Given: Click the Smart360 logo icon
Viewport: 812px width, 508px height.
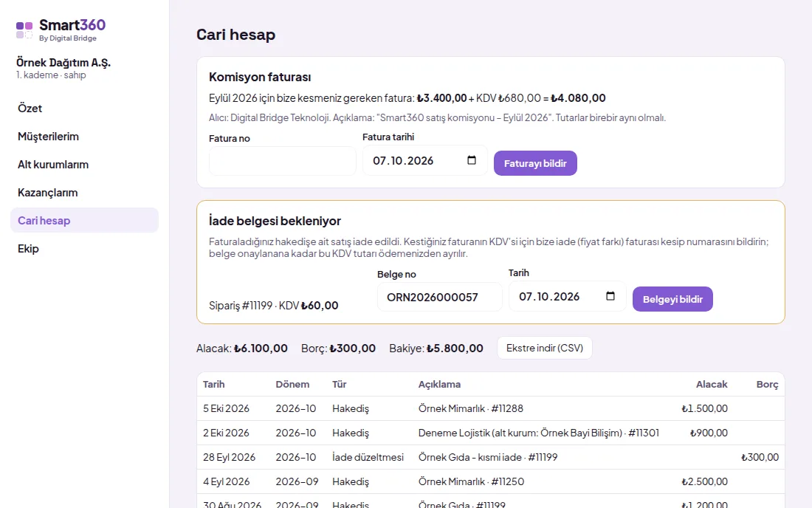Looking at the screenshot, I should (x=24, y=30).
